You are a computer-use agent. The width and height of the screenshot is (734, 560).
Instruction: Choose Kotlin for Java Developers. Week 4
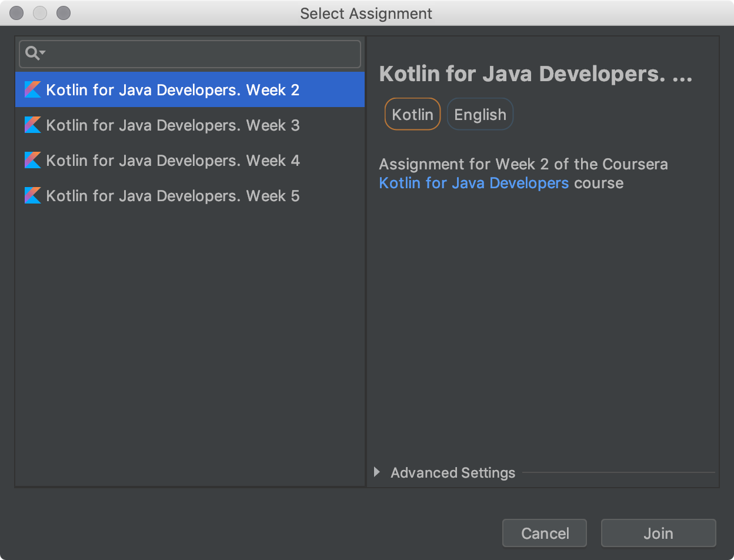[x=190, y=160]
